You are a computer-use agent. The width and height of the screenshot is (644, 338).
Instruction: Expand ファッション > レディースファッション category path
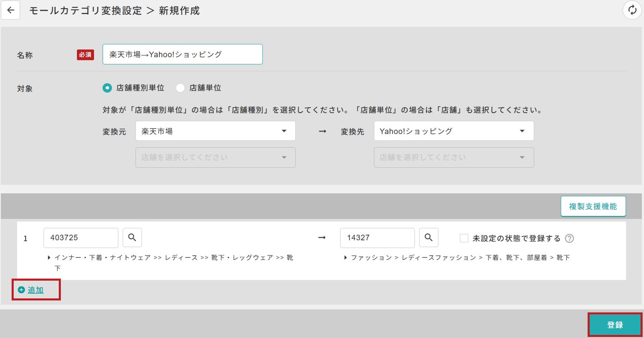click(x=345, y=258)
